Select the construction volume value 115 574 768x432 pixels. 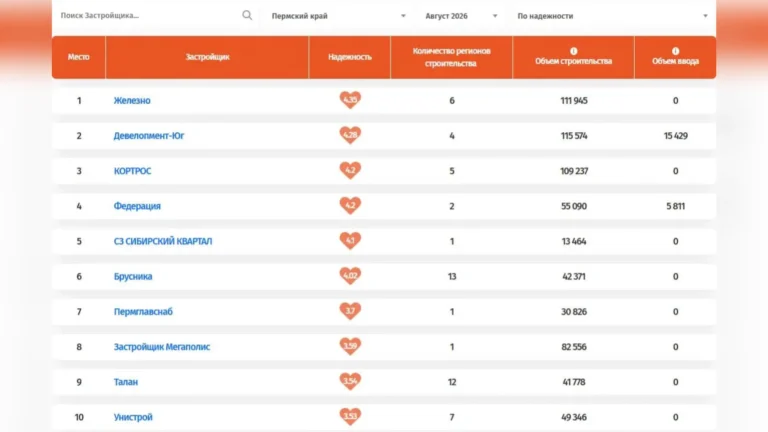click(x=574, y=136)
